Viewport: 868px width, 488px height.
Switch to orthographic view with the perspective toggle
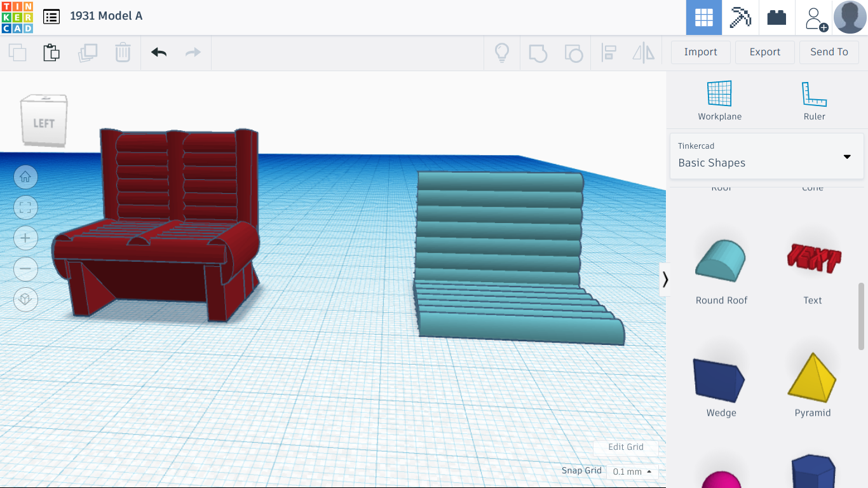point(25,299)
